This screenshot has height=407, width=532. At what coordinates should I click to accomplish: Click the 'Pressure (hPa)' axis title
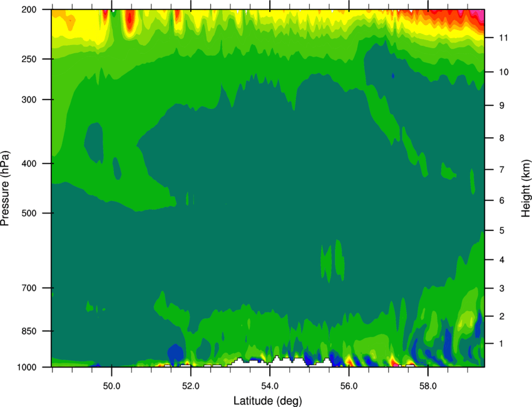[x=5, y=188]
